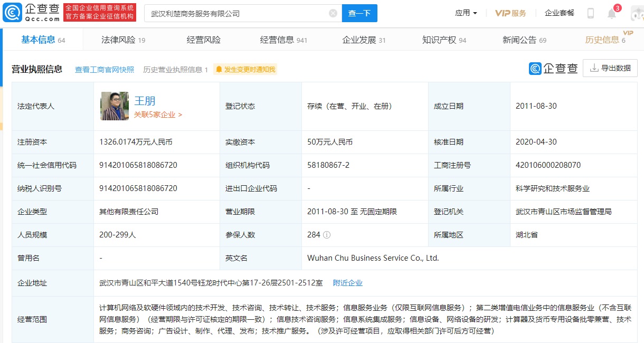Click the bell icon for 发生变更时通知我
Image resolution: width=644 pixels, height=343 pixels.
point(219,70)
